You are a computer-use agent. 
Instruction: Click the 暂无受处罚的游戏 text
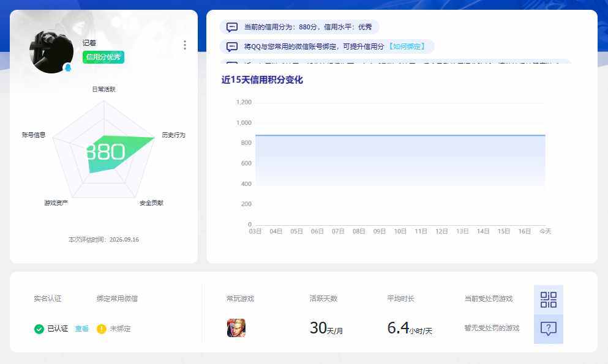(x=492, y=328)
